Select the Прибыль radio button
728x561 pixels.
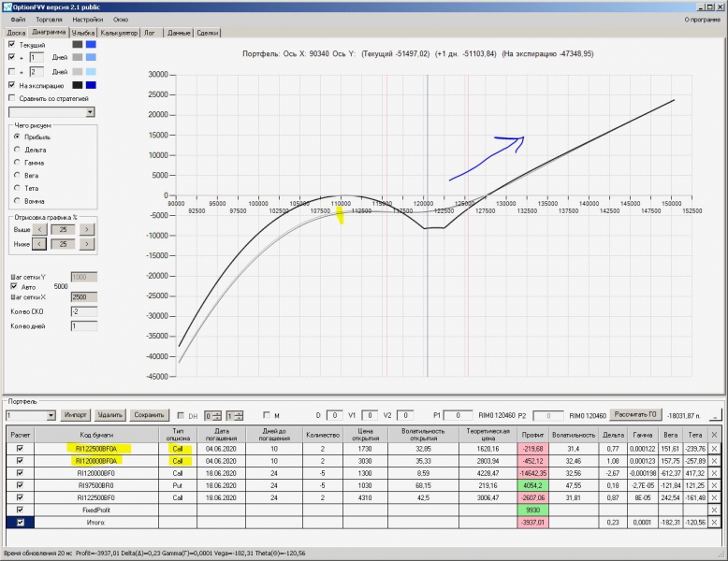click(x=17, y=137)
